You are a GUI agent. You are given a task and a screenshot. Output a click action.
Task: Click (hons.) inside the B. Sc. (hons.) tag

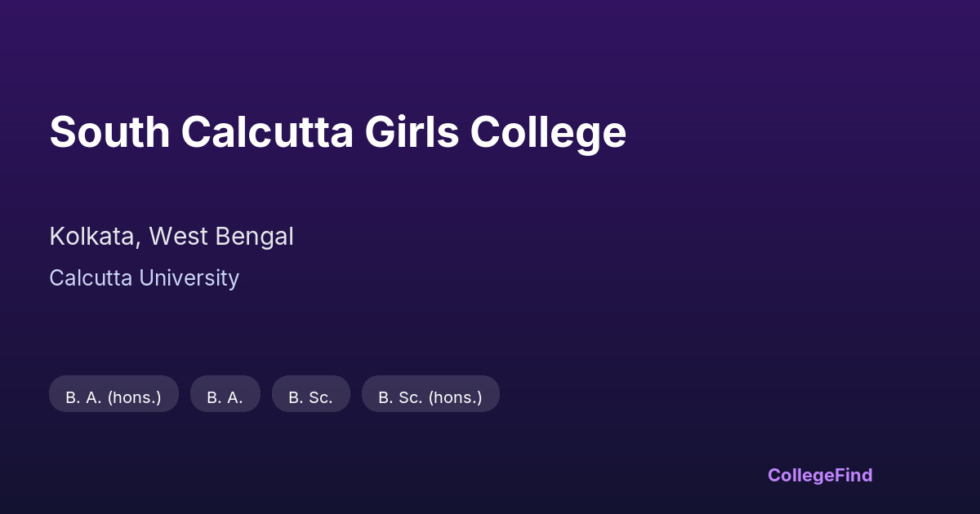click(455, 397)
